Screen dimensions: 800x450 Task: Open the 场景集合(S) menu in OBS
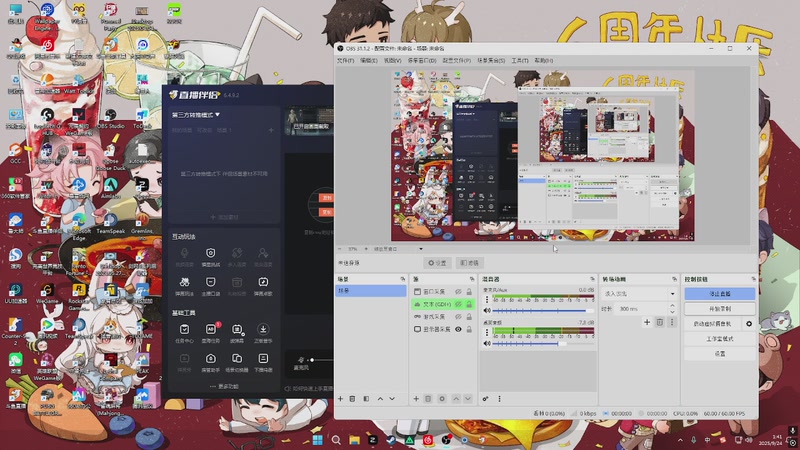click(491, 60)
